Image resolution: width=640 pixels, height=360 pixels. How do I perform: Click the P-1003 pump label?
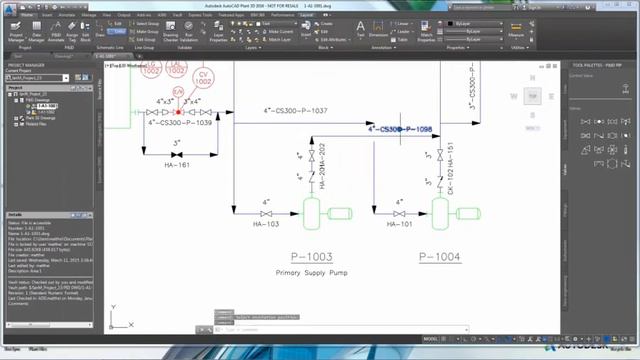(x=311, y=257)
